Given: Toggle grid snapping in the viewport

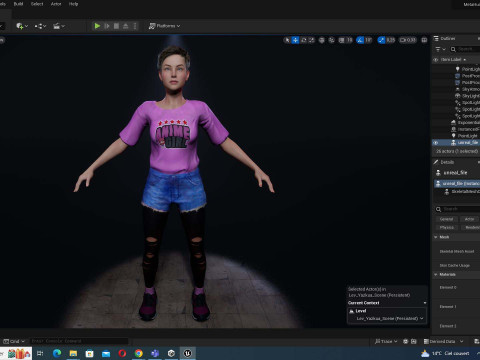Looking at the screenshot, I should tap(342, 40).
